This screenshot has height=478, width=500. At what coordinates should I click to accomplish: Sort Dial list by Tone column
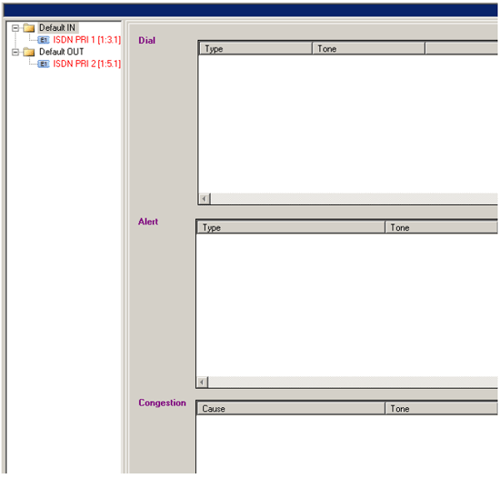(x=369, y=49)
